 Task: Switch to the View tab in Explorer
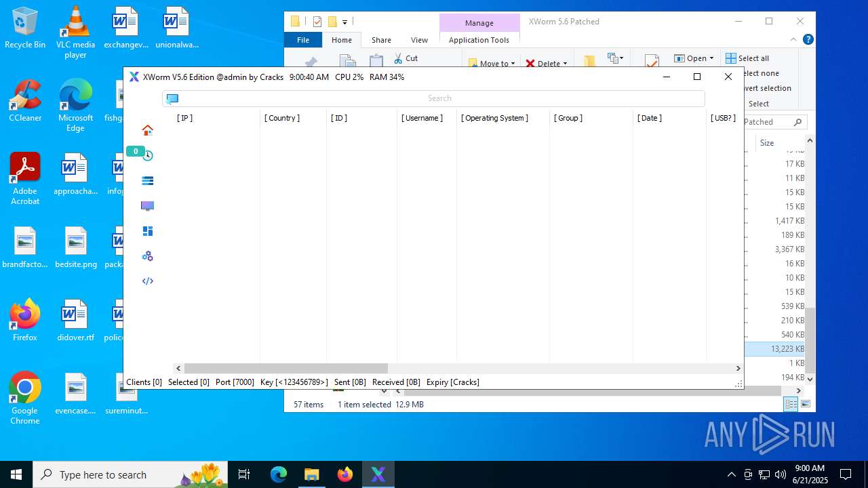click(x=420, y=40)
